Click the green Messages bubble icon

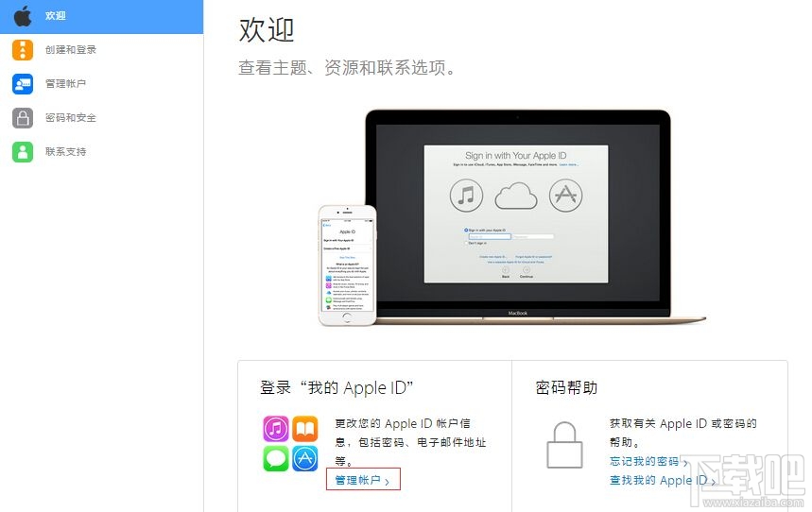(275, 459)
